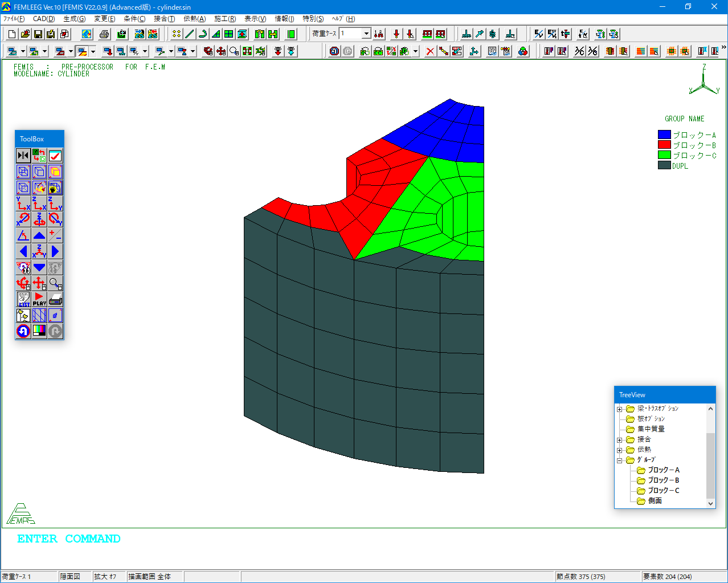This screenshot has width=728, height=583.
Task: Click TreeView scrollbar down arrow
Action: [x=710, y=504]
